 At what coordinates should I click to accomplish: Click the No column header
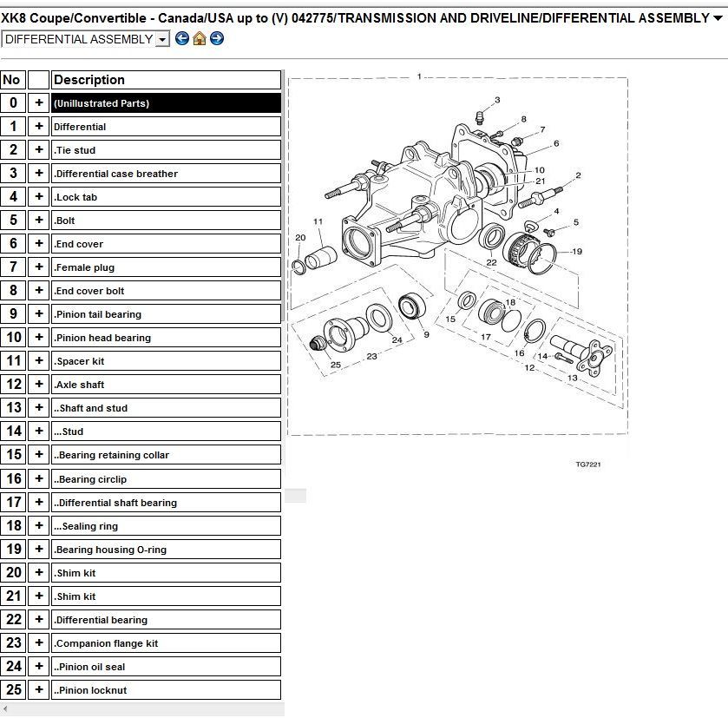click(12, 80)
